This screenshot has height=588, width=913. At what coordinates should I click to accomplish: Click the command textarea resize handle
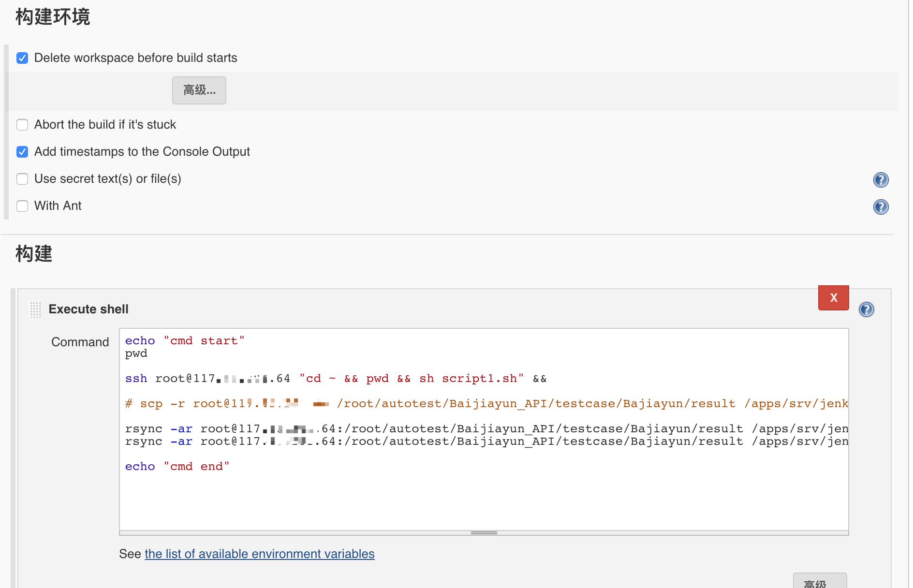(484, 533)
